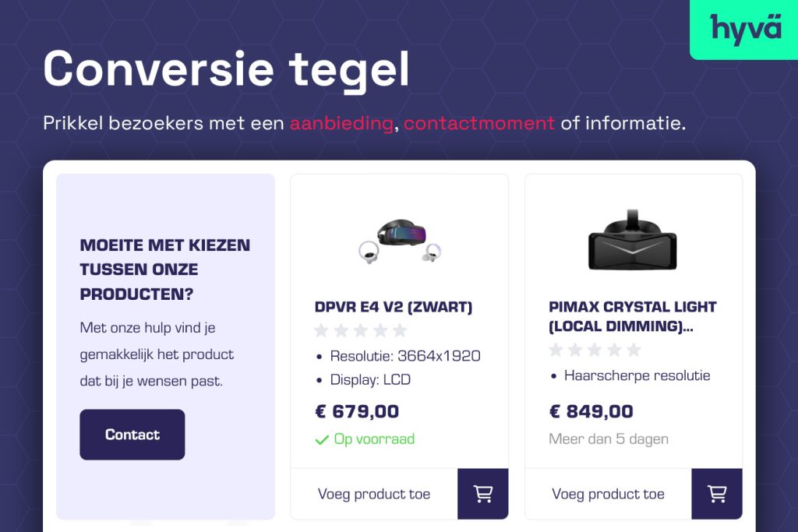798x532 pixels.
Task: Click the cart icon for DPVR E4 V2
Action: 483,494
